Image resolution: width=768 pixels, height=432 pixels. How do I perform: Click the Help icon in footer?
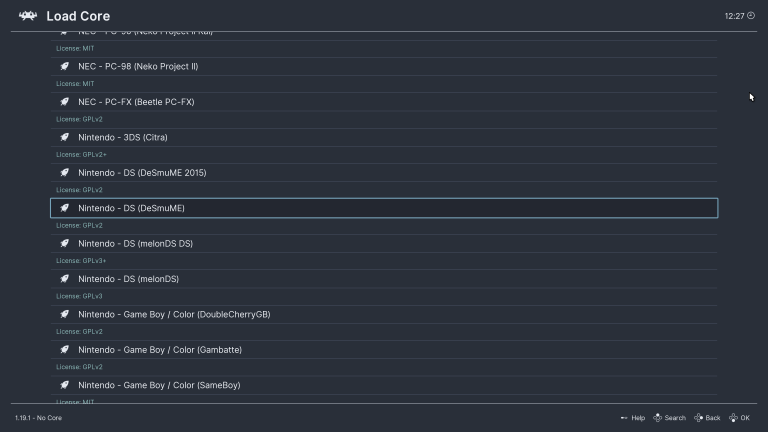point(624,418)
